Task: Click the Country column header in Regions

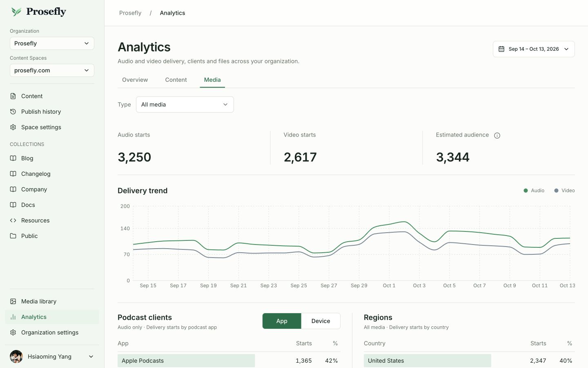Action: (374, 343)
